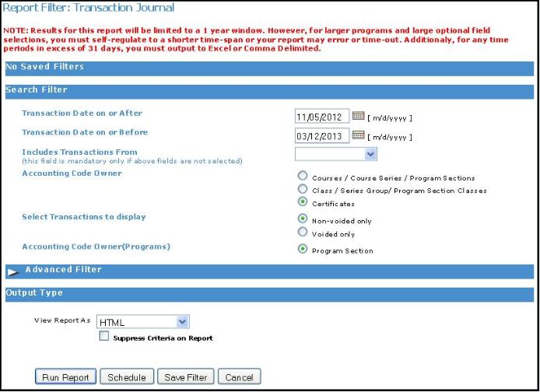540x392 pixels.
Task: Click the Schedule button
Action: [127, 377]
